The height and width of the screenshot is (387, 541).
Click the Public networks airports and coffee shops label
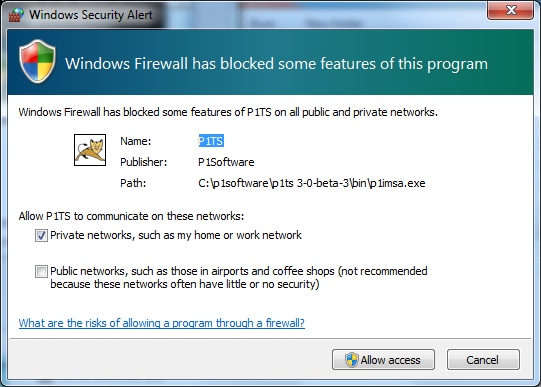click(239, 278)
